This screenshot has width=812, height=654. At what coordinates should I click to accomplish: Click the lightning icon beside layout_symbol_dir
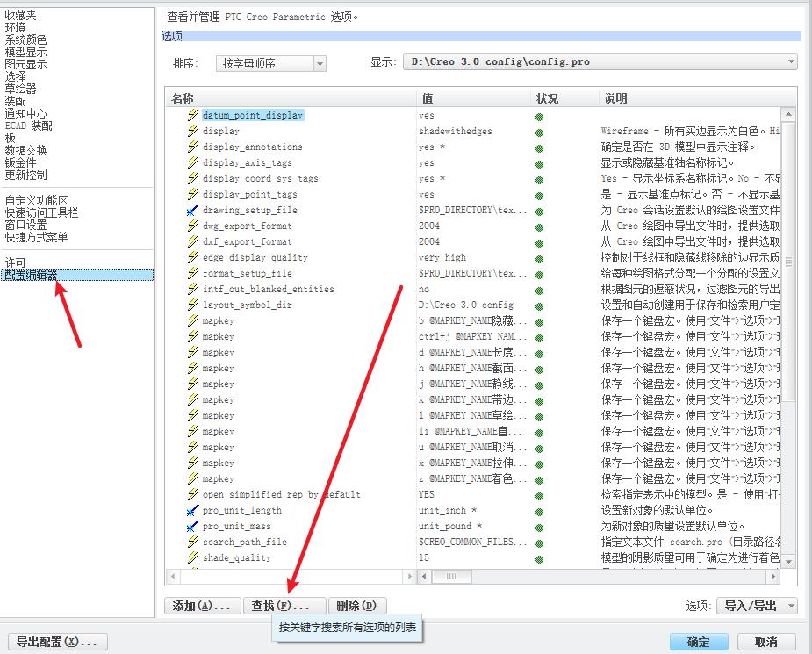click(192, 305)
